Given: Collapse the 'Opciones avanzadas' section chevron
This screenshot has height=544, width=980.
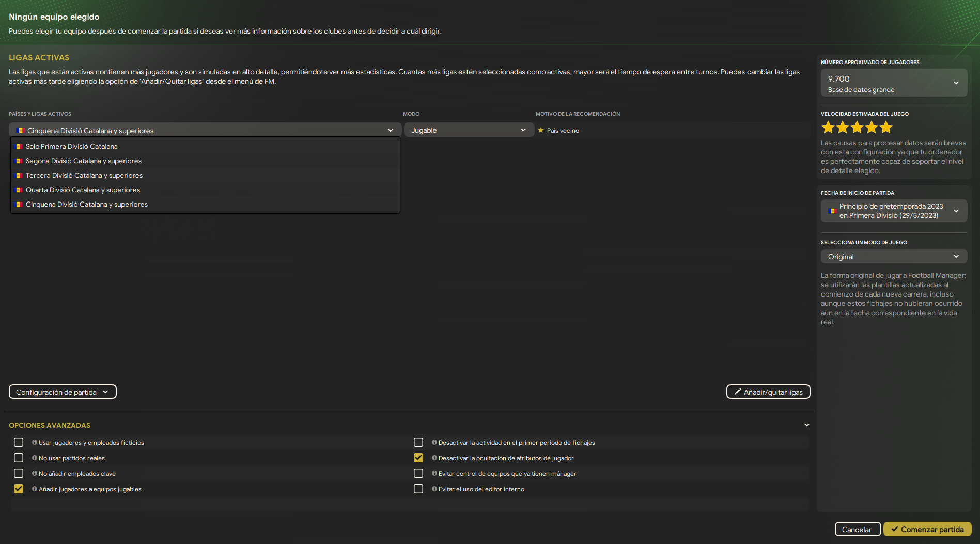Looking at the screenshot, I should click(807, 425).
